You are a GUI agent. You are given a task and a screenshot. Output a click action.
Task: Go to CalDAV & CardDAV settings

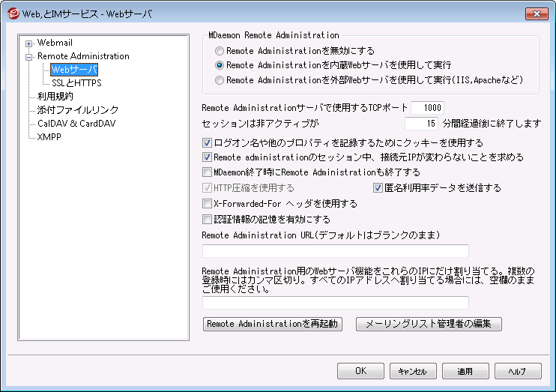[76, 123]
